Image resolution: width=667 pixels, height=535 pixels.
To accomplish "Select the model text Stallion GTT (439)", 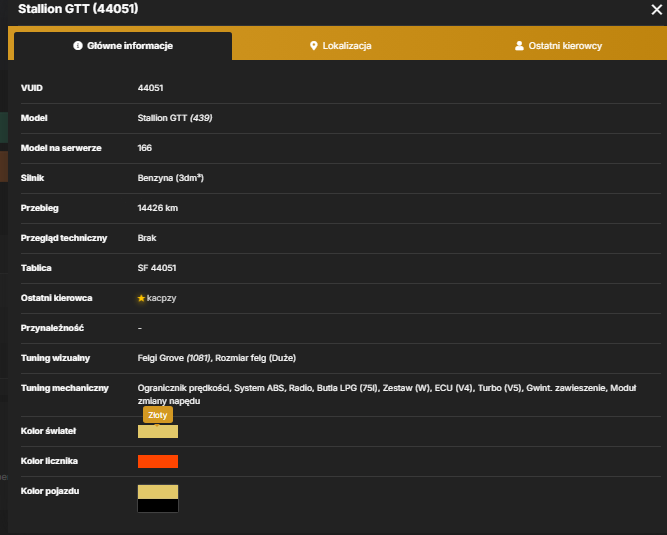I will (175, 118).
